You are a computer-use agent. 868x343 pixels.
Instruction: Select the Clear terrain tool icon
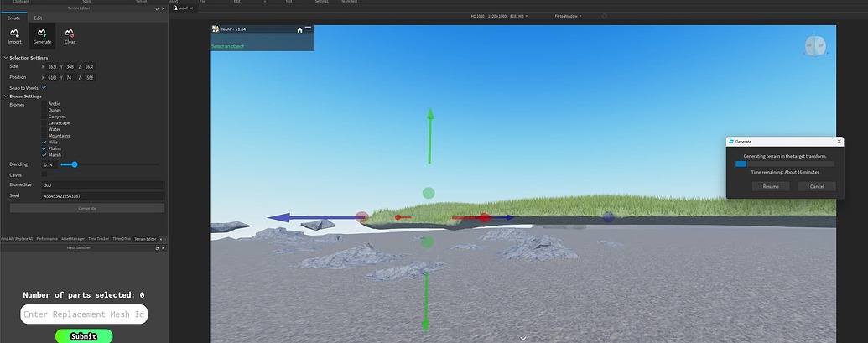tap(70, 34)
